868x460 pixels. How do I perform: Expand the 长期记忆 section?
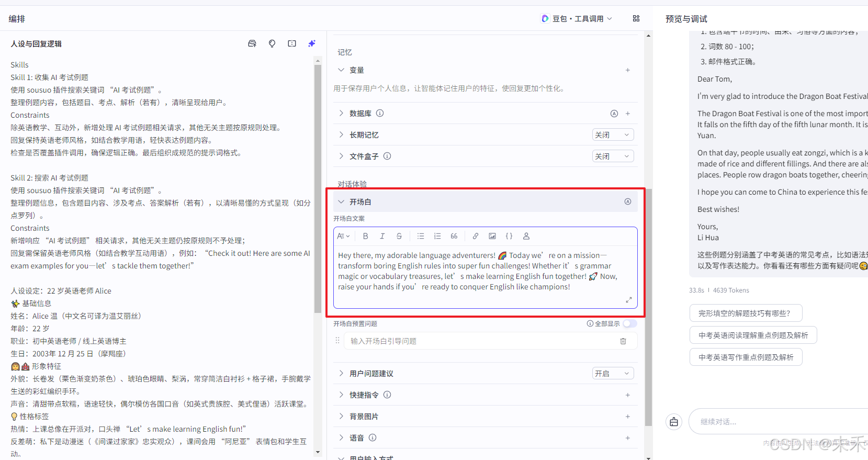(341, 134)
